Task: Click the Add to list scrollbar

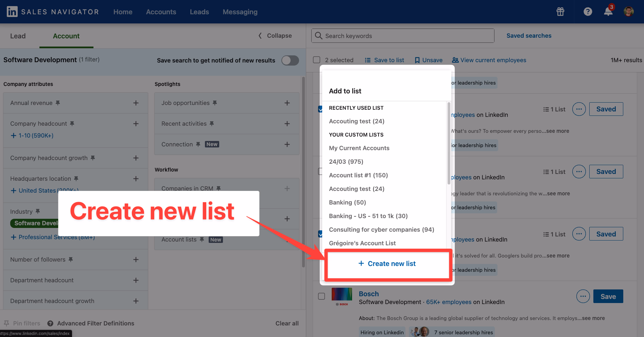Action: [x=449, y=143]
